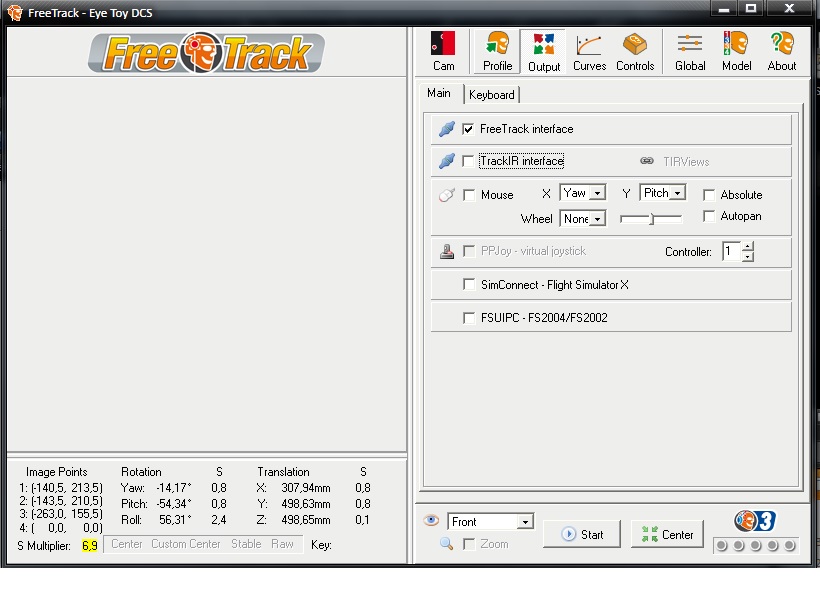This screenshot has width=820, height=614.
Task: Open Global settings
Action: click(x=690, y=51)
